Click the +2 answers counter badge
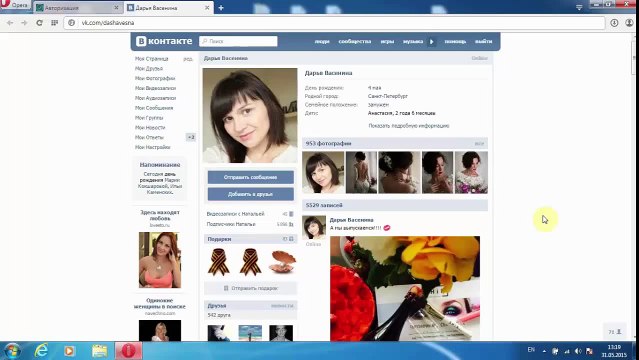 coord(191,137)
